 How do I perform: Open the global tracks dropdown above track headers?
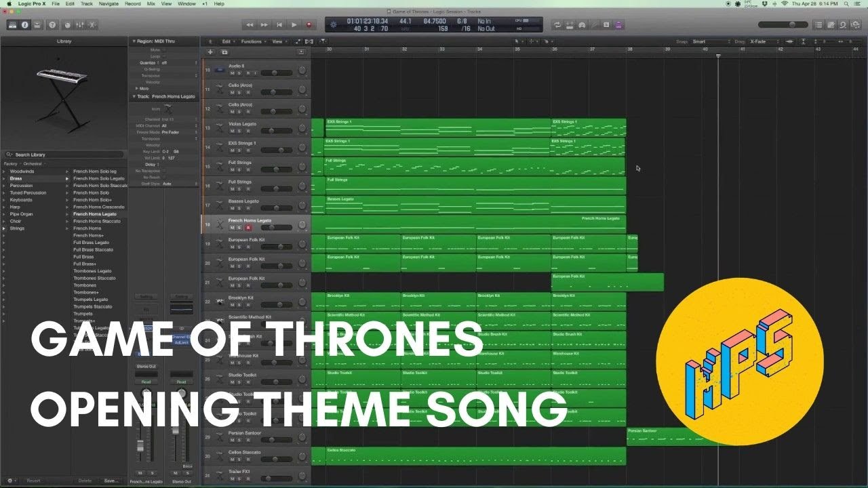click(302, 52)
